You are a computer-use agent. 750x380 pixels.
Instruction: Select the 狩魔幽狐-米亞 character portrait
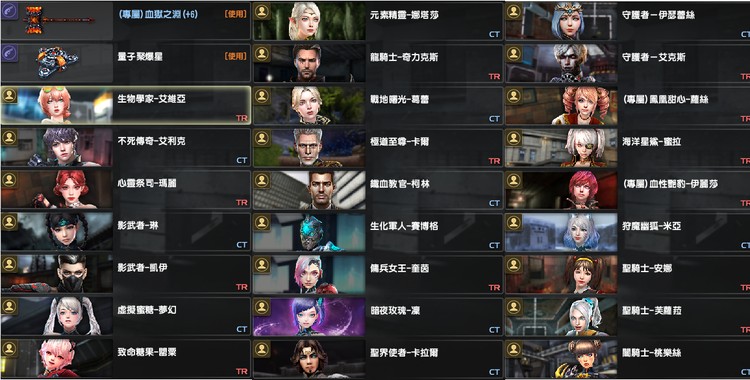(562, 232)
